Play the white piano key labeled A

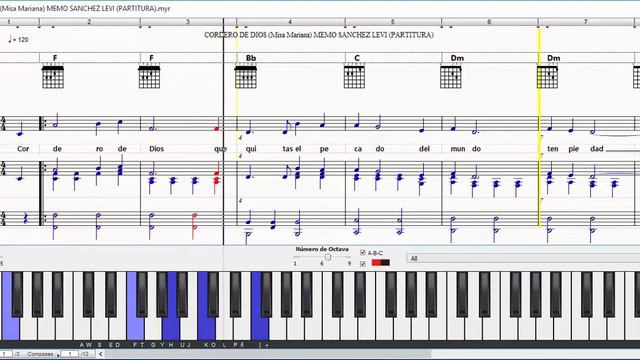tap(82, 329)
